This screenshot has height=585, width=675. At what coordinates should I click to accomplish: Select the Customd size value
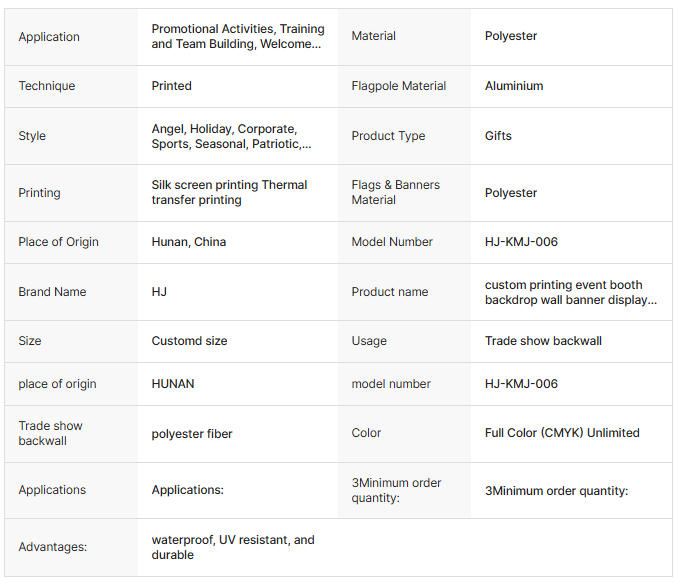coord(189,341)
